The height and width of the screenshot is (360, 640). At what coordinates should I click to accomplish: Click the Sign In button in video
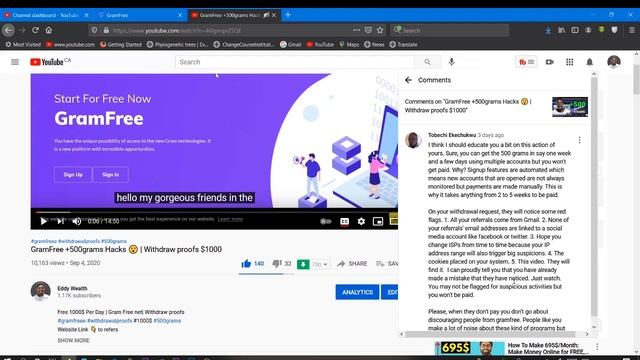pos(111,175)
